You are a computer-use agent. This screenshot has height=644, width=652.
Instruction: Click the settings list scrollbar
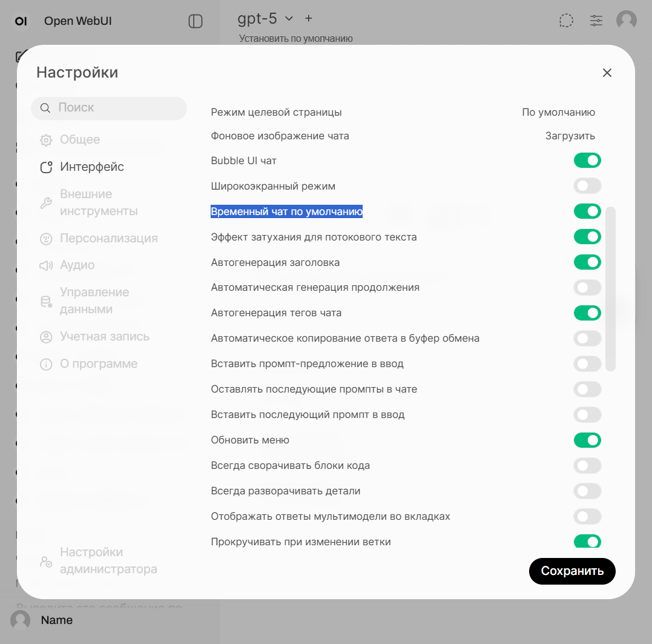pyautogui.click(x=610, y=288)
